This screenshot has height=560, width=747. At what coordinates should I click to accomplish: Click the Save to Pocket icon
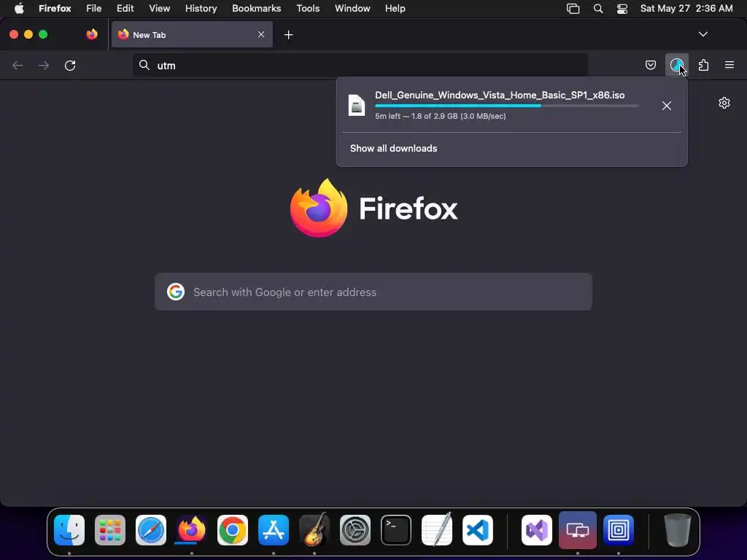tap(650, 65)
